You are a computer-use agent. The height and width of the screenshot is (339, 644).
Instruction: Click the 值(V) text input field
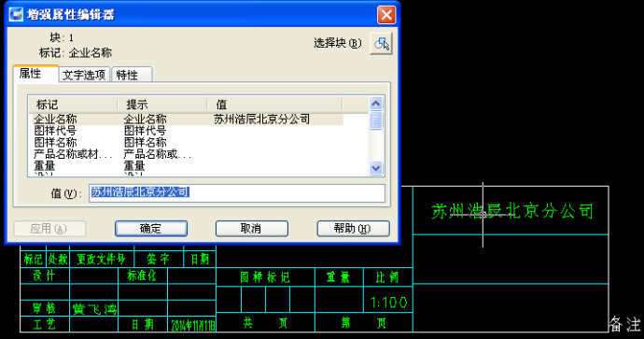[237, 192]
